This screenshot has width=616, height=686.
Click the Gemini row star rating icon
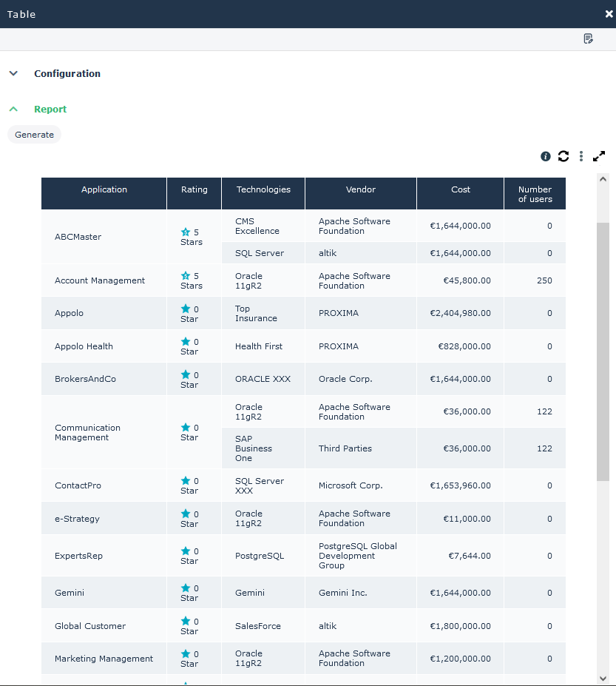pyautogui.click(x=186, y=588)
